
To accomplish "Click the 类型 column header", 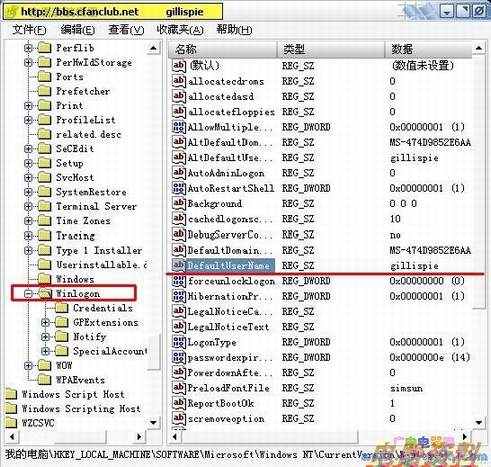I will [x=331, y=49].
